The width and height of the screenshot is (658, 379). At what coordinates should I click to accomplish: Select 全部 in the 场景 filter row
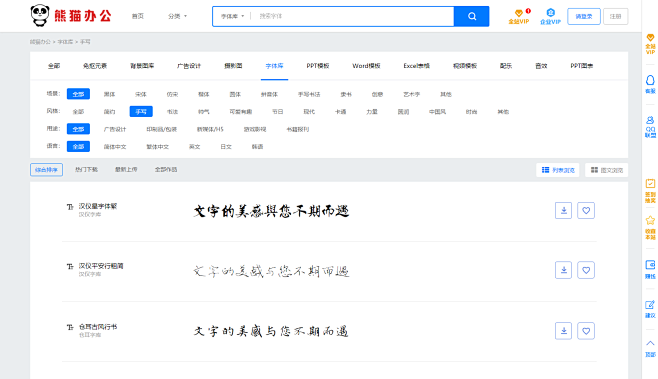pyautogui.click(x=78, y=94)
